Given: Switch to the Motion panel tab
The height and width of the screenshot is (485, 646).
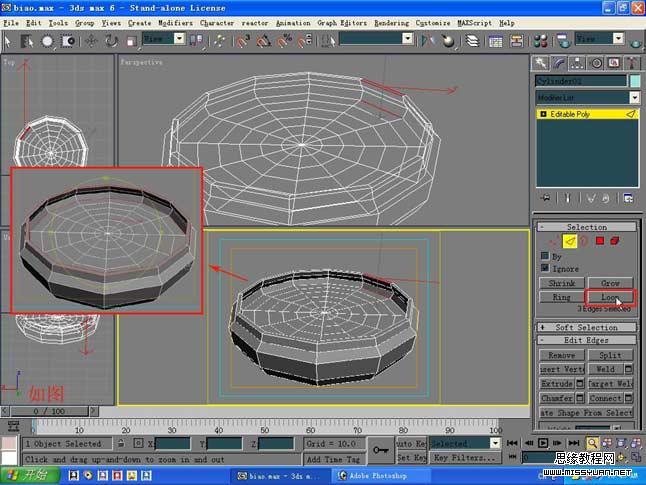Looking at the screenshot, I should 596,63.
